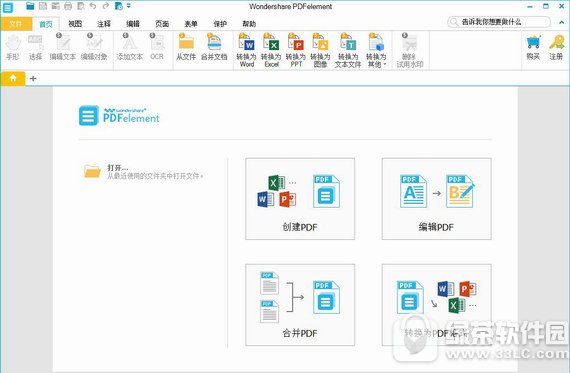
Task: Activate the Edit Object (编辑对象) tool
Action: click(x=94, y=48)
